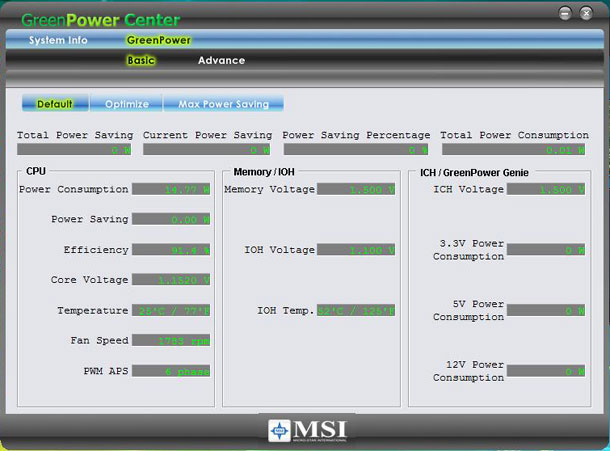The image size is (610, 451).
Task: Click the Total Power Consumption value field
Action: click(x=514, y=149)
